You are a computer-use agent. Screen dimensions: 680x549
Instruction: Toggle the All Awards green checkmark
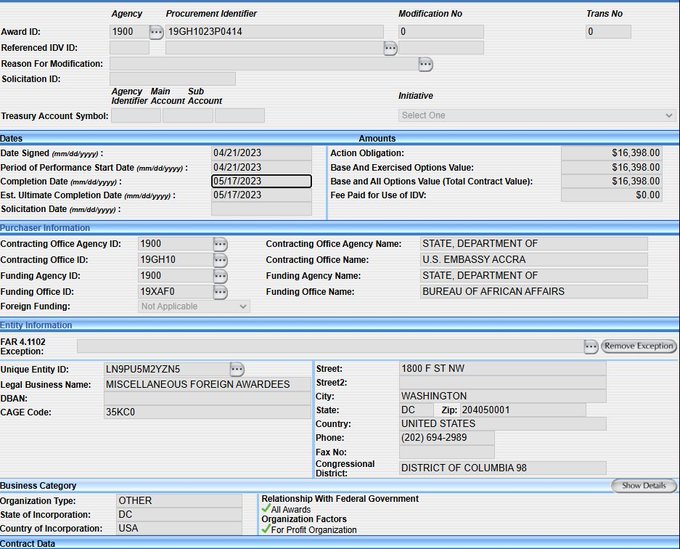click(266, 509)
